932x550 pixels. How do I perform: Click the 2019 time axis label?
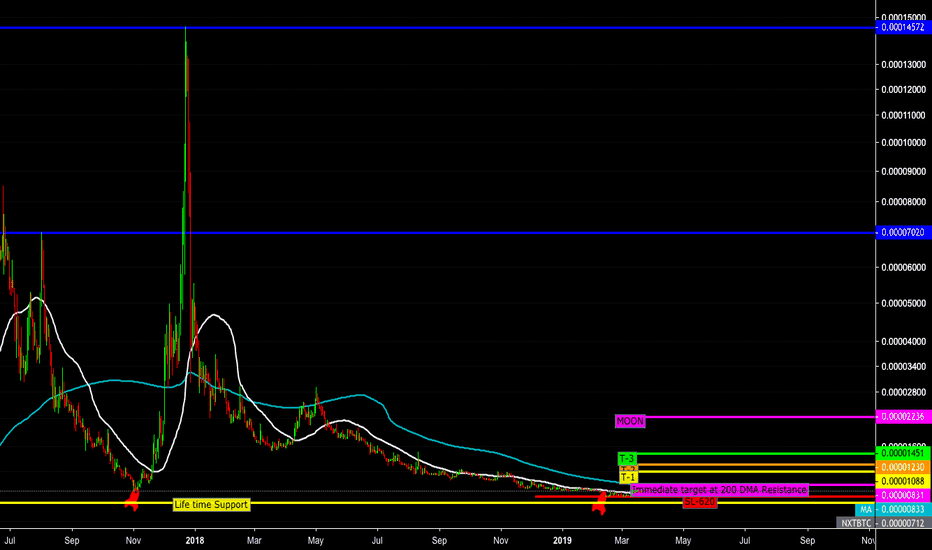[562, 540]
